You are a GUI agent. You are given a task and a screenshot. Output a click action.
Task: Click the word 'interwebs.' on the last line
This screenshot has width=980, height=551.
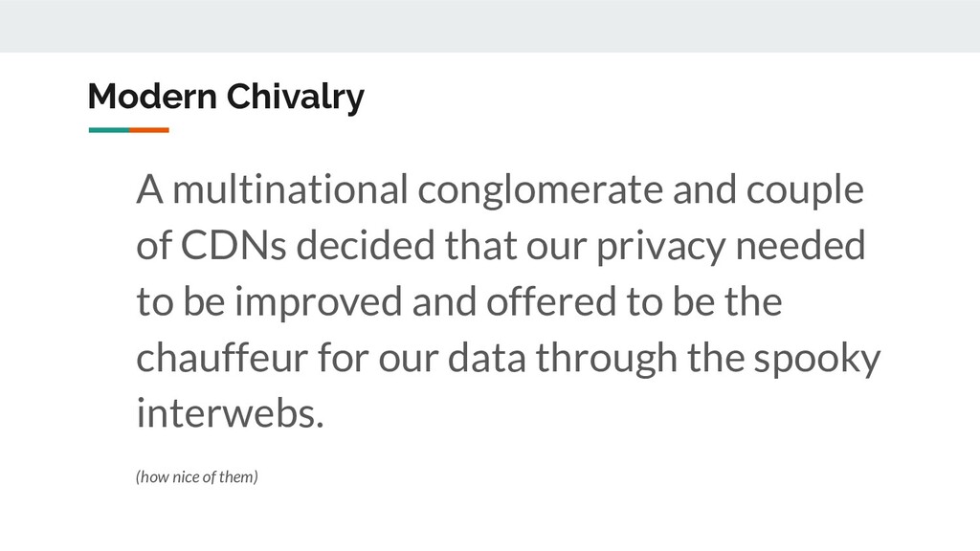click(230, 413)
